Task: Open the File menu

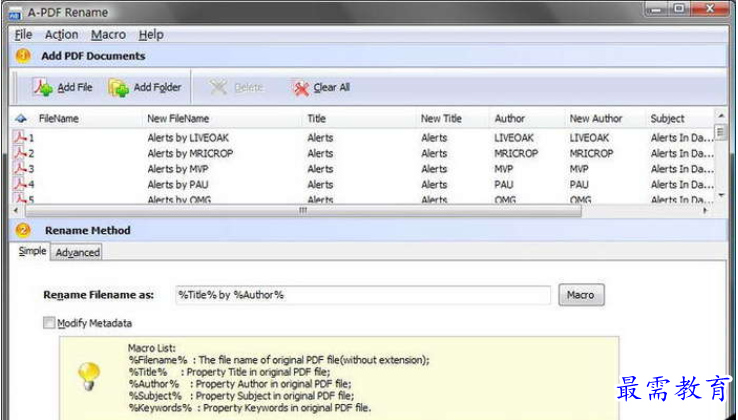Action: (x=23, y=35)
